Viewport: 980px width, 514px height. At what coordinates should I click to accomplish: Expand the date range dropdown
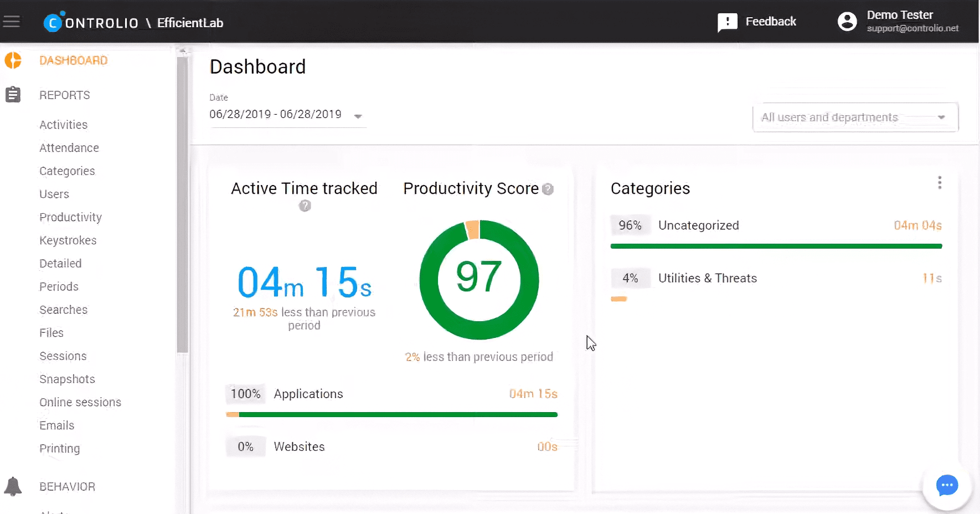pos(358,116)
